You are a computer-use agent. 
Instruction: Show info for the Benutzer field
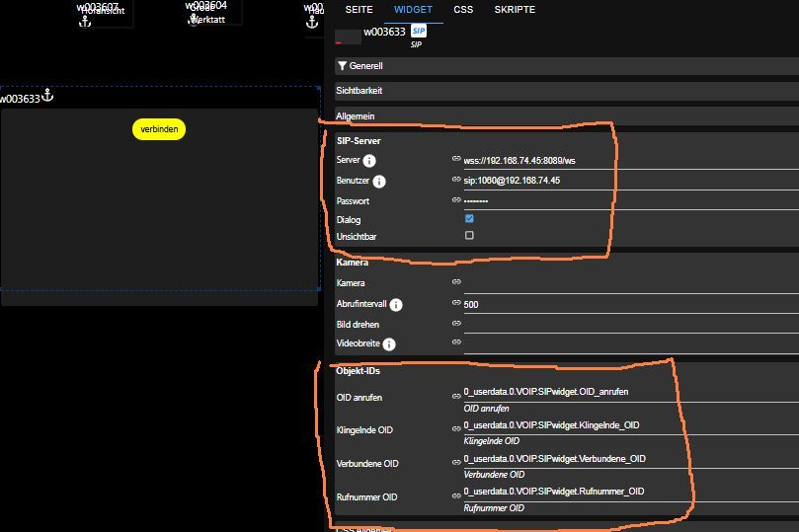point(379,182)
